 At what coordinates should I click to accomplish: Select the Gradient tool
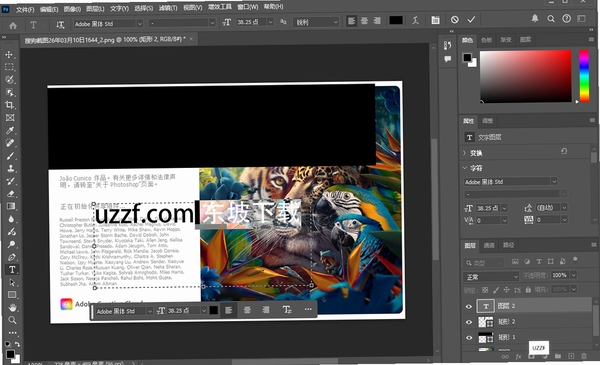[x=11, y=206]
